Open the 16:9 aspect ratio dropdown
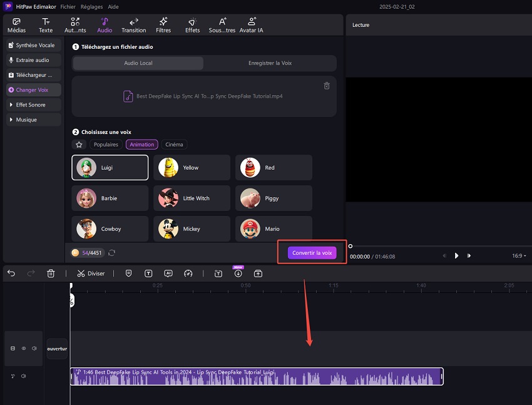The image size is (532, 405). click(x=519, y=255)
